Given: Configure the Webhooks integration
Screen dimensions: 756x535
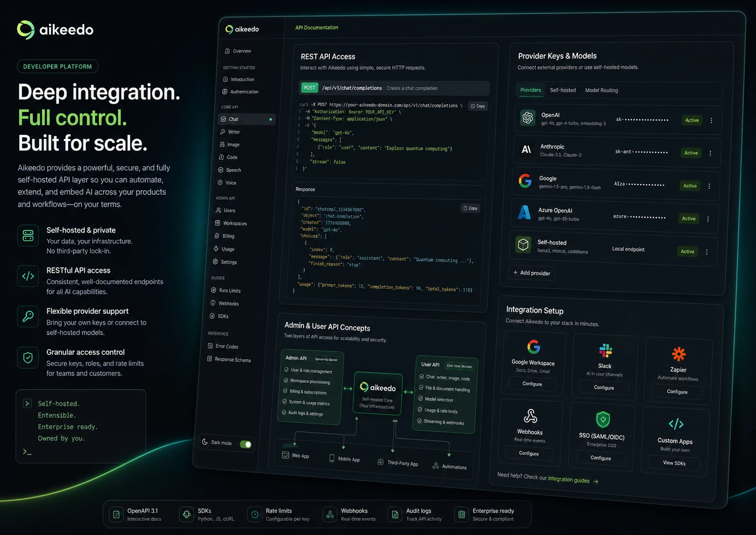Looking at the screenshot, I should (529, 453).
